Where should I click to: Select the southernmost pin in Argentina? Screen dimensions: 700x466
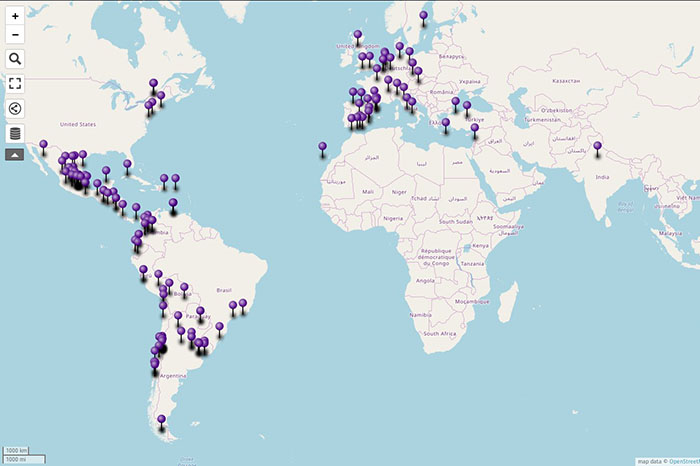tap(161, 420)
